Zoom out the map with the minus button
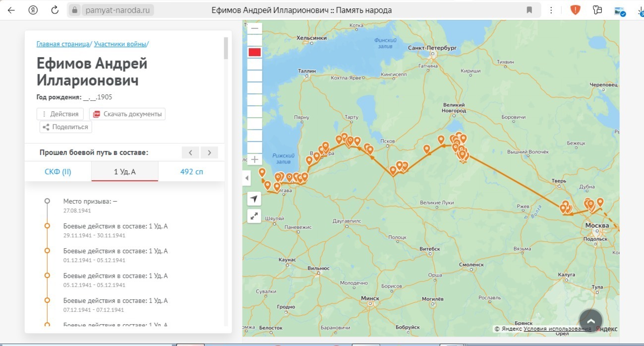 (x=255, y=29)
